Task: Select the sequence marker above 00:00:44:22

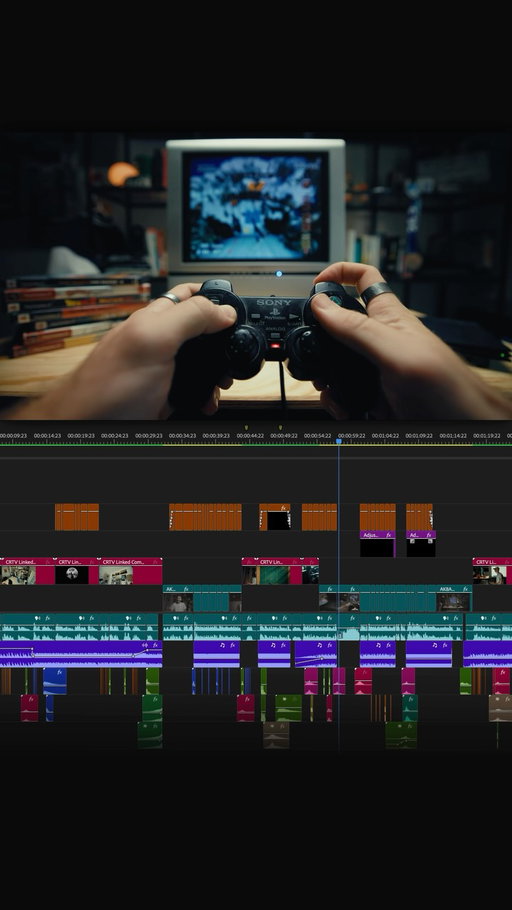Action: click(x=247, y=428)
